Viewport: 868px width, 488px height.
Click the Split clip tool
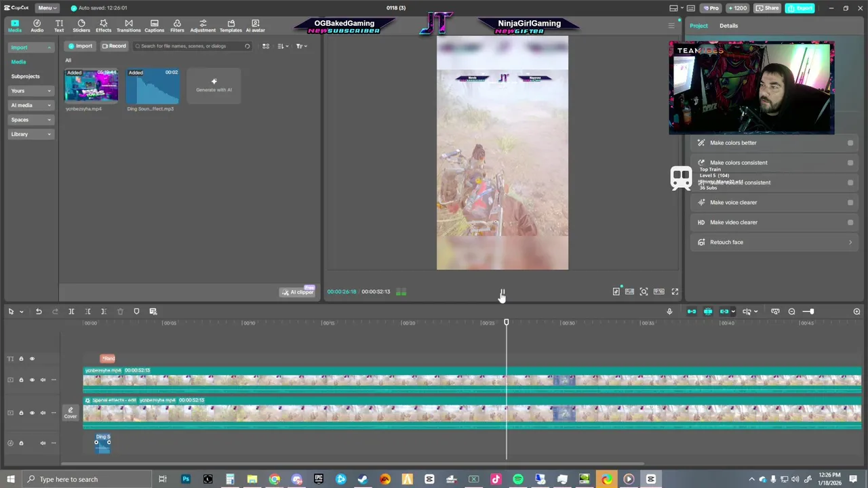coord(71,311)
